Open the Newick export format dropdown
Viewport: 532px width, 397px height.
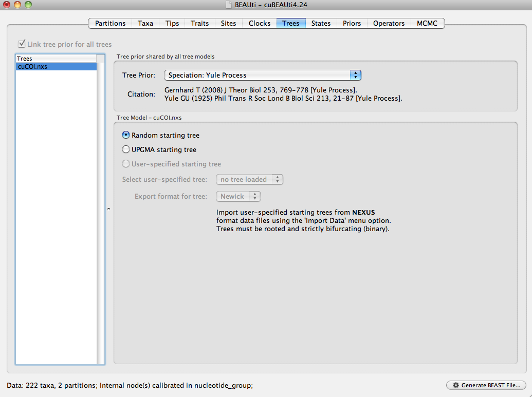[239, 196]
